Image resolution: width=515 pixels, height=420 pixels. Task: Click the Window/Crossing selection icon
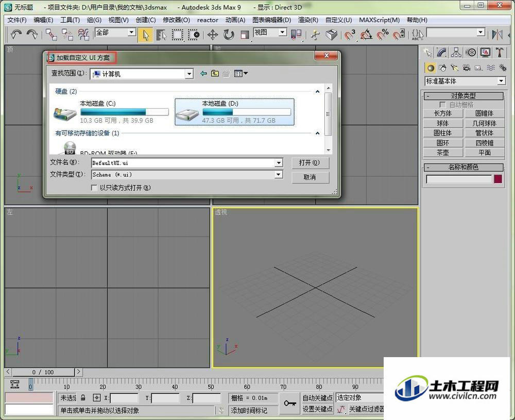194,35
